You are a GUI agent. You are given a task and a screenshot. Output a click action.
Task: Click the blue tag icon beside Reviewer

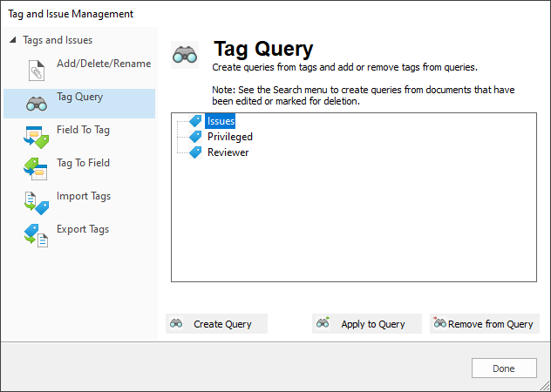(x=195, y=152)
